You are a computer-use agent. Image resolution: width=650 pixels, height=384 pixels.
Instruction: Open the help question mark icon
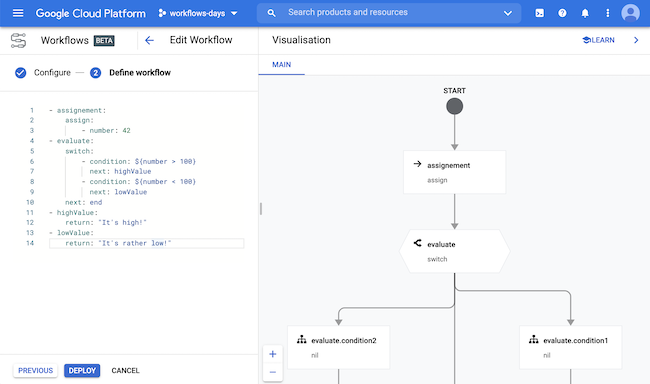(562, 13)
